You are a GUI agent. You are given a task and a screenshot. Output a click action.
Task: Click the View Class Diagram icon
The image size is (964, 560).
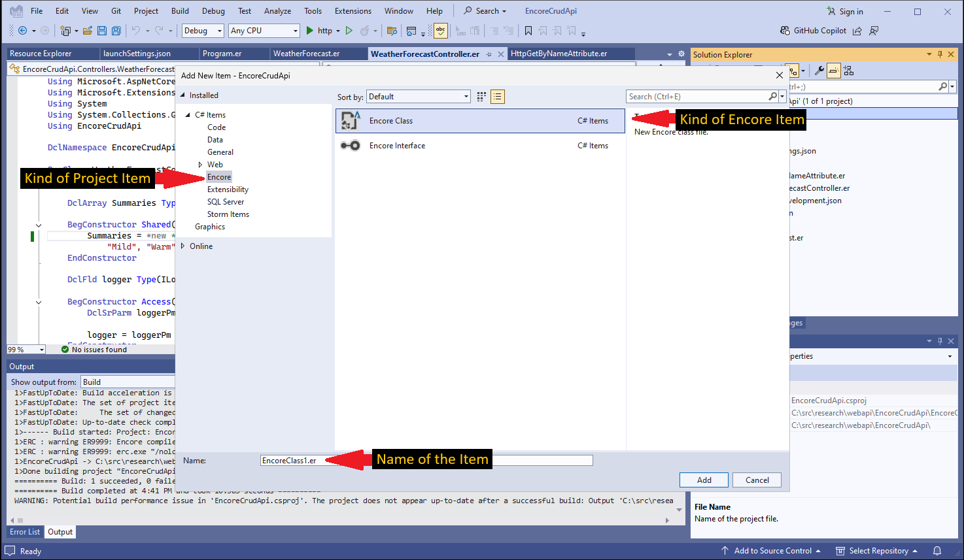tap(849, 71)
